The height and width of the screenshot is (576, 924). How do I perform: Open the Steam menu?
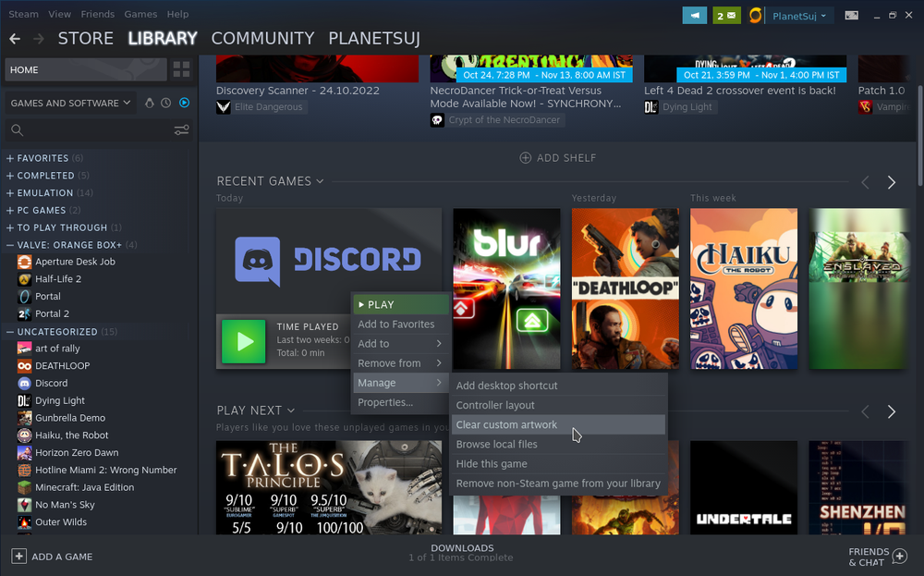click(x=24, y=14)
